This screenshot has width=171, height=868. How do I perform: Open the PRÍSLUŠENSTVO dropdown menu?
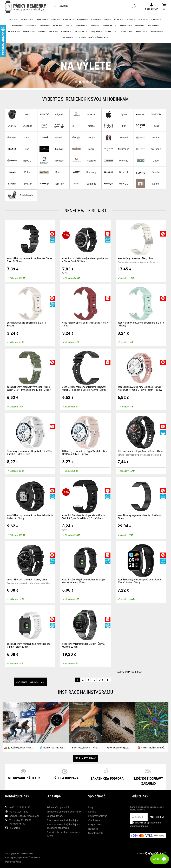coord(99,38)
